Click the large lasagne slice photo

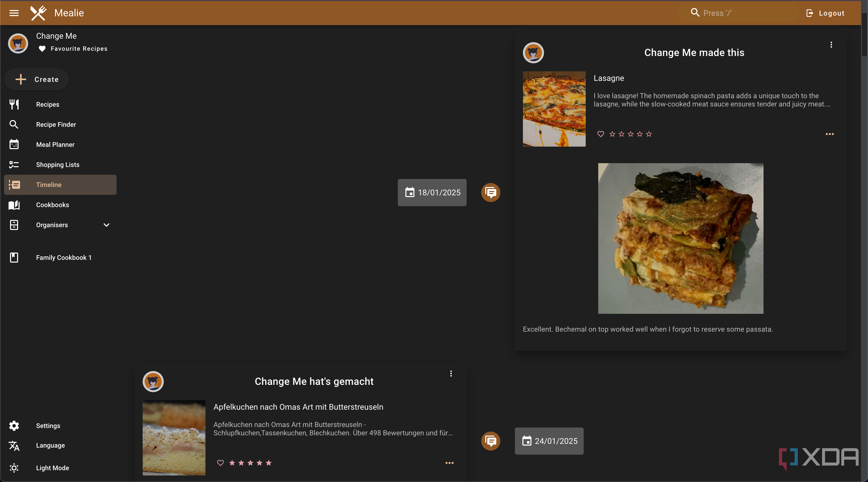click(x=681, y=238)
